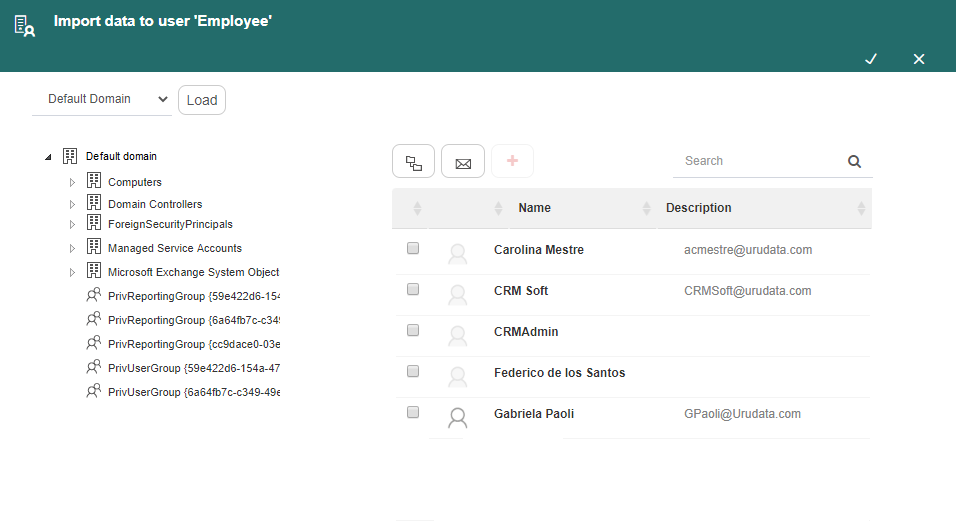
Task: Click the Default domain building icon
Action: coord(70,156)
